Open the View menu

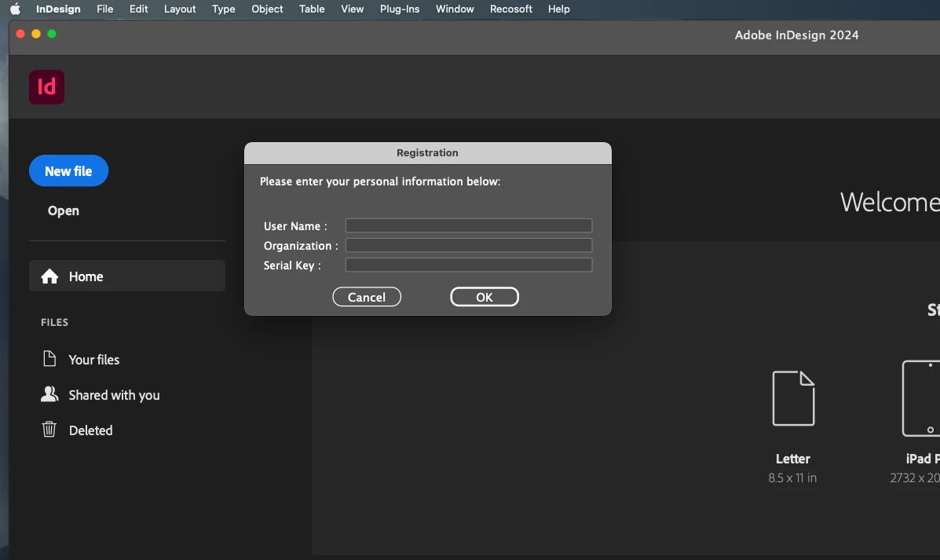[x=353, y=9]
